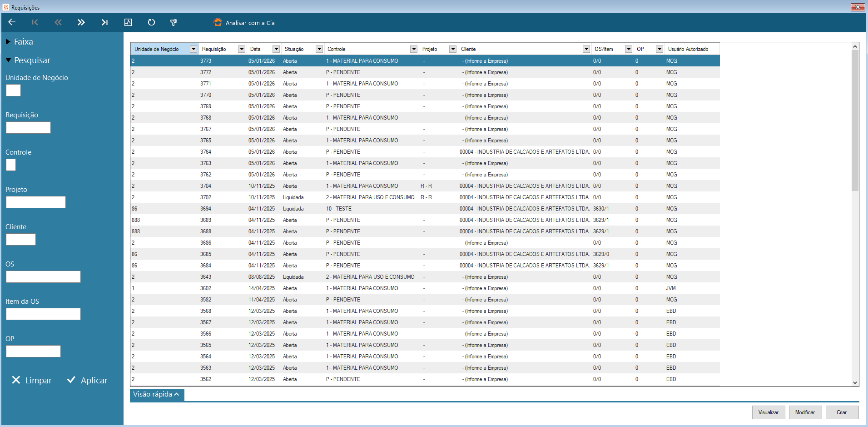Click the back arrow icon
Viewport: 868px width, 427px height.
click(x=12, y=22)
